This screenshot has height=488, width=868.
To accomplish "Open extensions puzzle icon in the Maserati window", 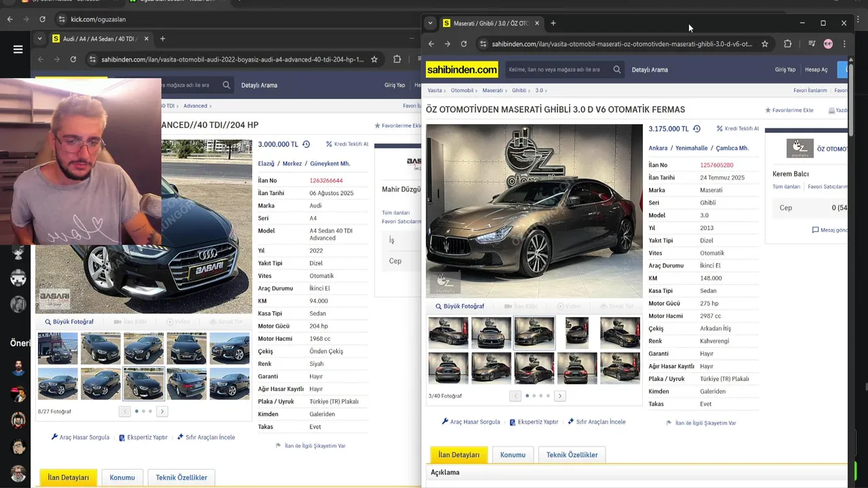I will (x=787, y=44).
